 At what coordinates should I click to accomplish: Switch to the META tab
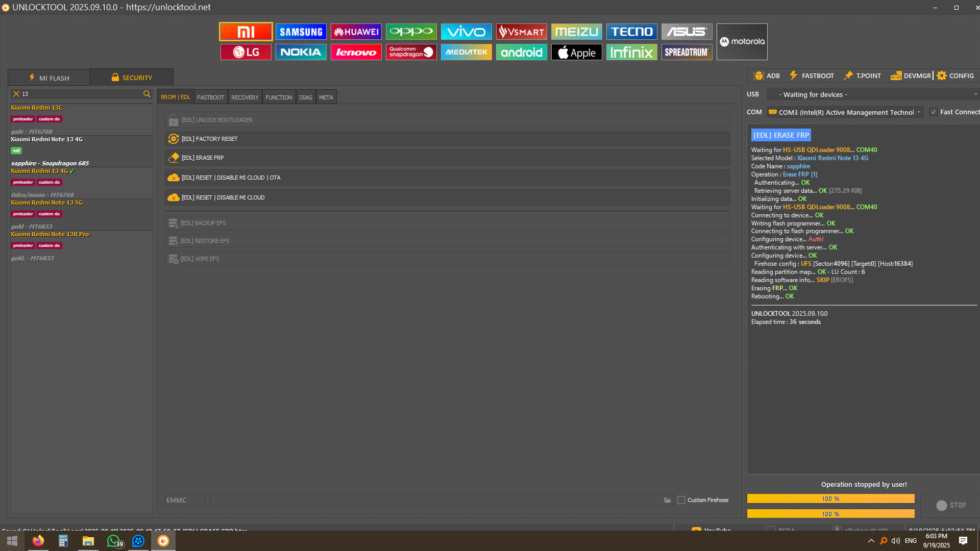(x=326, y=97)
